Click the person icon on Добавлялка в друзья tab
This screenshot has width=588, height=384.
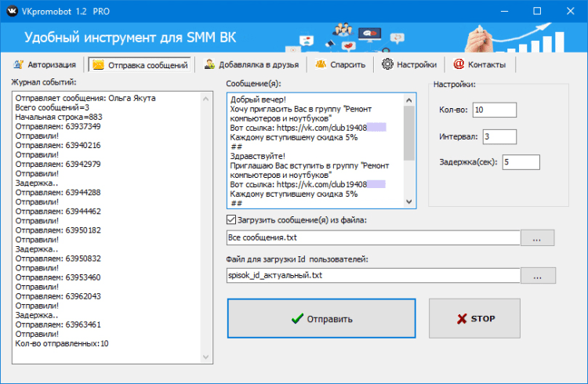point(209,65)
